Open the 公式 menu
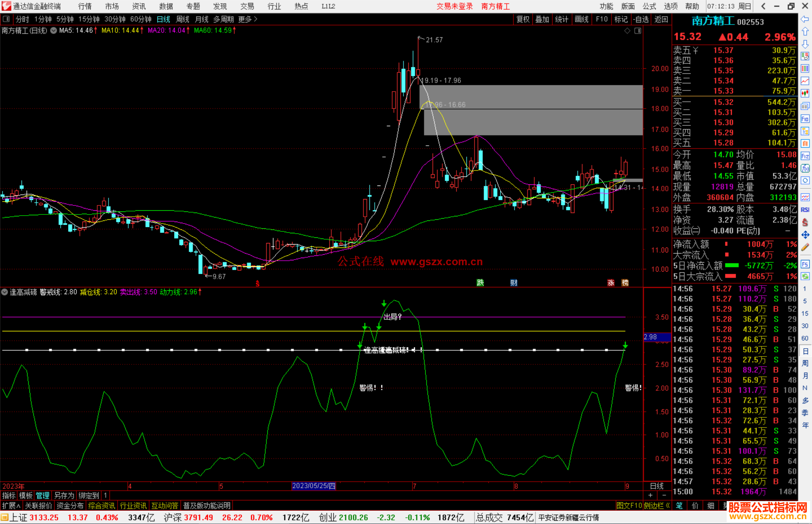 [x=649, y=6]
